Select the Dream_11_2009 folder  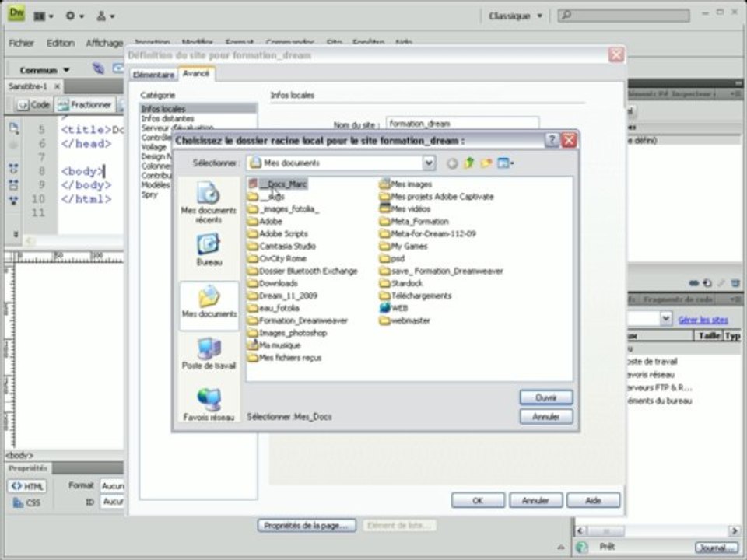click(282, 296)
